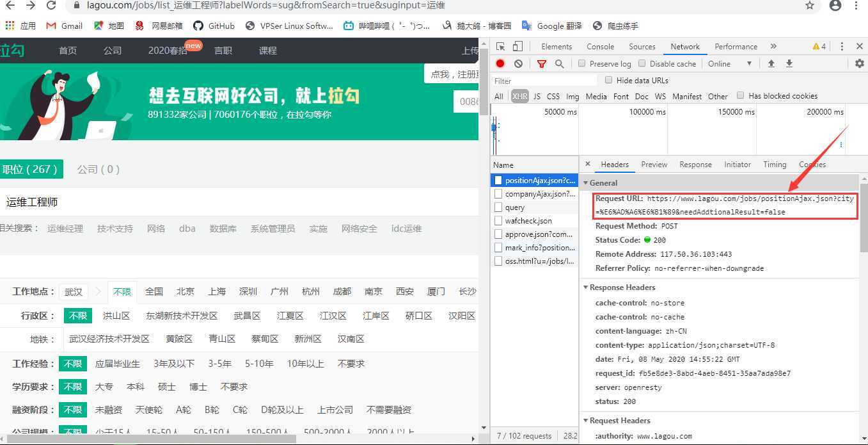Filter requests by All types
Viewport: 868px width, 445px height.
click(499, 97)
